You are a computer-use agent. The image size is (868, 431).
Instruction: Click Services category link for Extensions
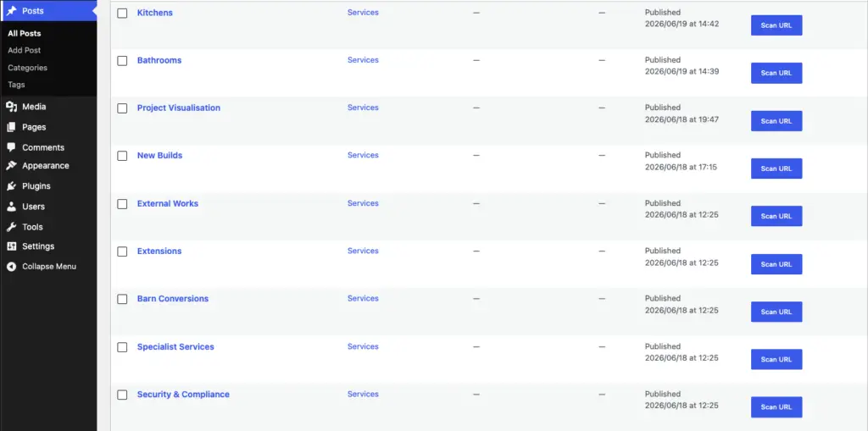363,251
